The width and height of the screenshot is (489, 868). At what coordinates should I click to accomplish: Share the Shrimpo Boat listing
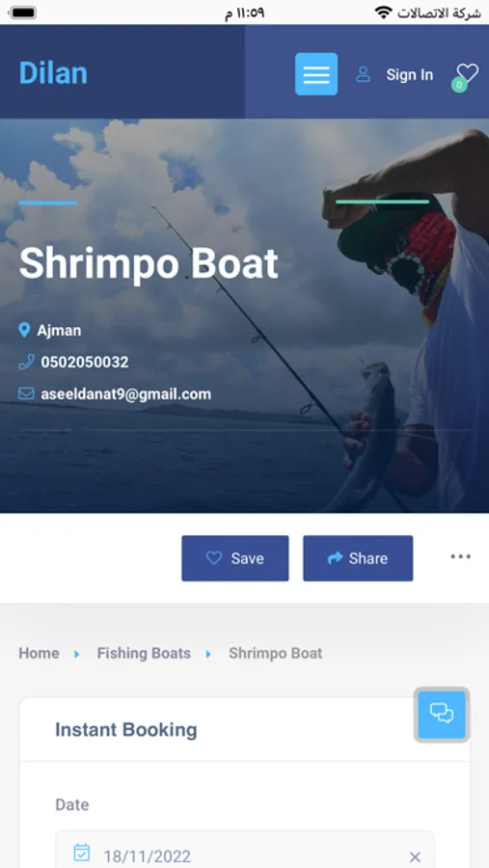pos(358,558)
